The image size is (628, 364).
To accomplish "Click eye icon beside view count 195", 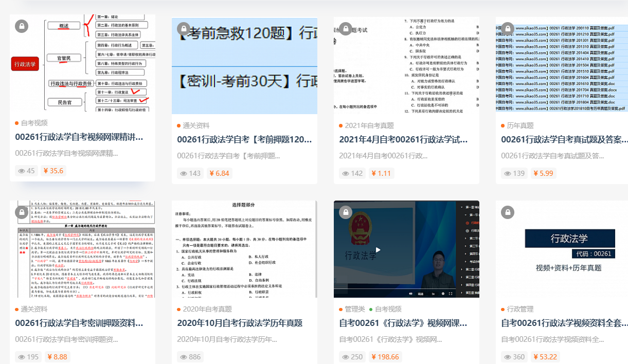I will pos(22,357).
